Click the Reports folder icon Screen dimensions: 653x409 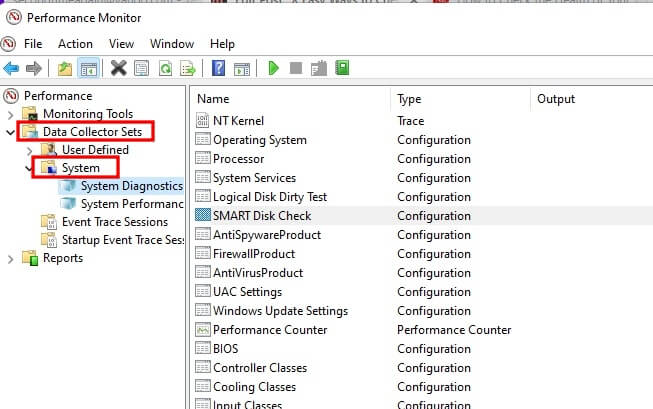[30, 258]
